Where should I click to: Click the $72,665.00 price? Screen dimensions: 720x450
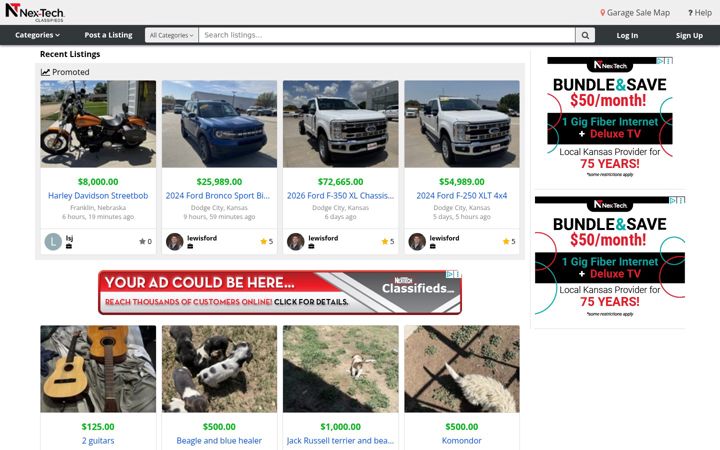point(341,182)
